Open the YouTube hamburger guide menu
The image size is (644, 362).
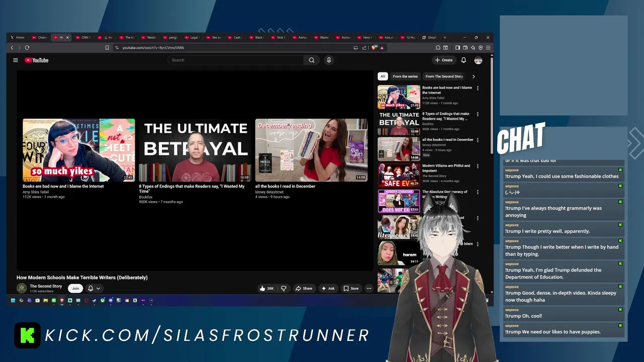point(16,60)
